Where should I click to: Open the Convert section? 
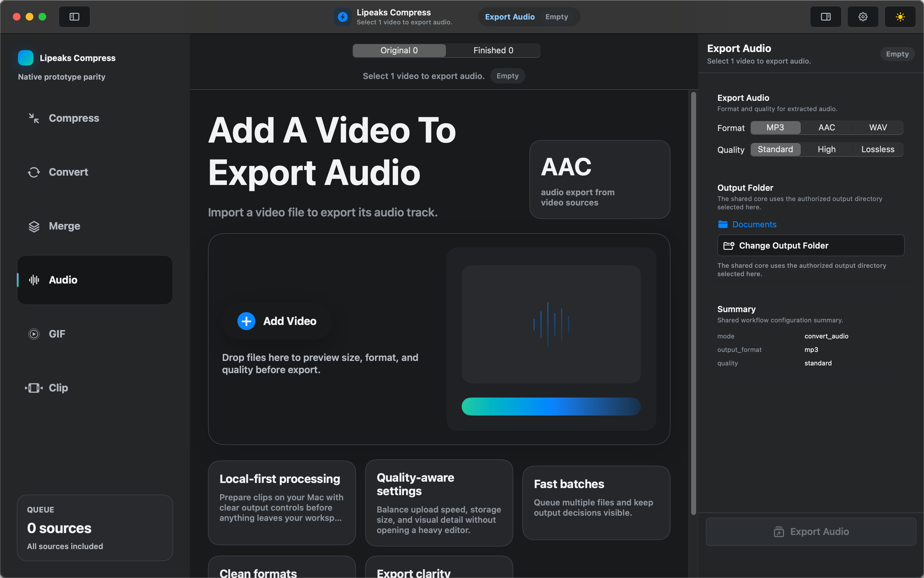click(95, 172)
